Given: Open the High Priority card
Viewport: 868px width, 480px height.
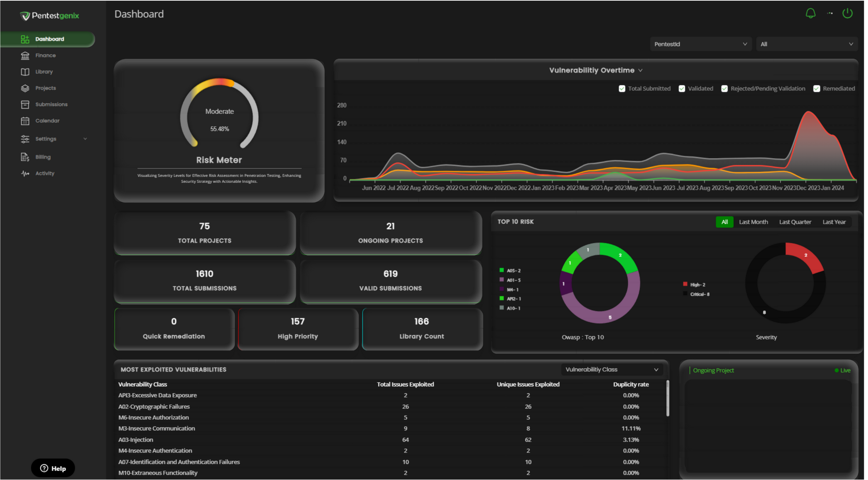Looking at the screenshot, I should point(298,329).
